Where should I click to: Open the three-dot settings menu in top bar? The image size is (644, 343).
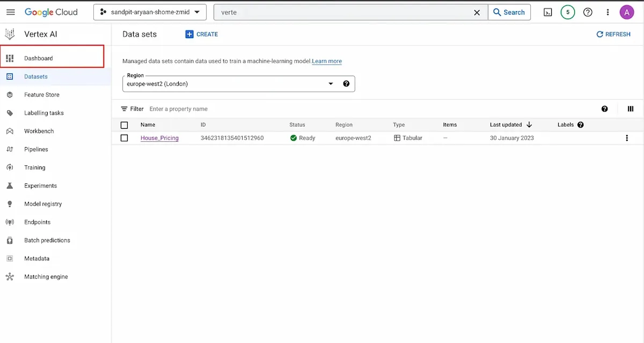pyautogui.click(x=608, y=12)
